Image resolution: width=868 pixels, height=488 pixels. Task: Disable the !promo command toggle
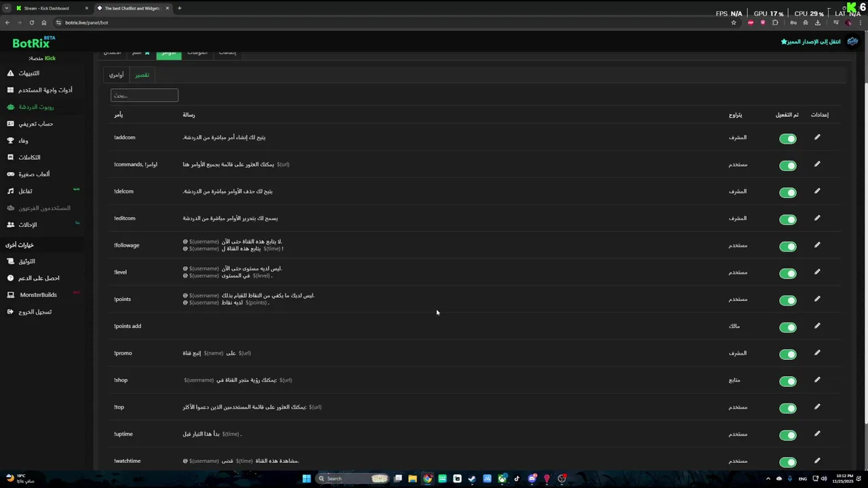787,354
